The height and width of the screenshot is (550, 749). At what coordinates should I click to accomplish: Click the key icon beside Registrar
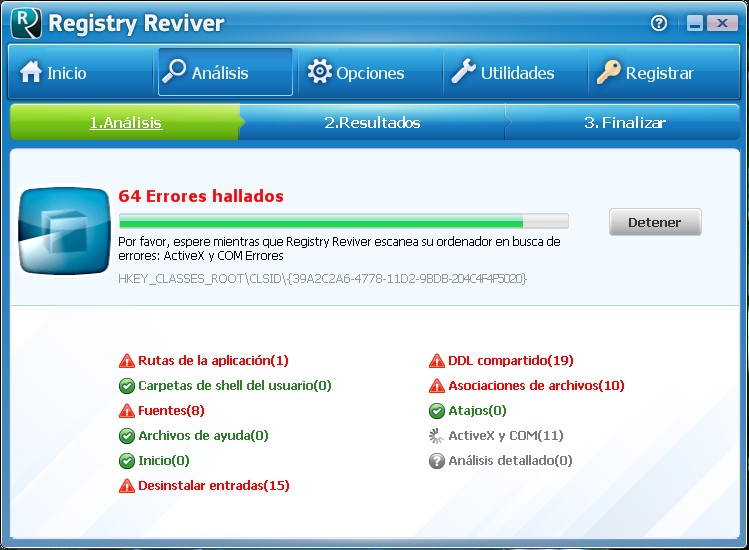click(x=609, y=72)
